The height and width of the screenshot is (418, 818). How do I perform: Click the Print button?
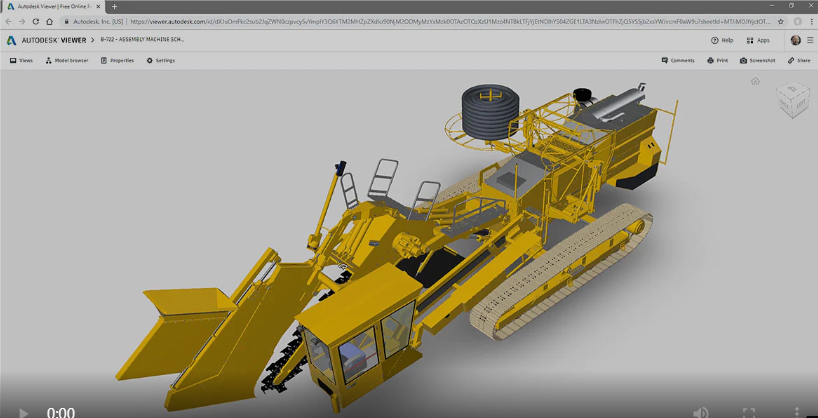coord(717,60)
